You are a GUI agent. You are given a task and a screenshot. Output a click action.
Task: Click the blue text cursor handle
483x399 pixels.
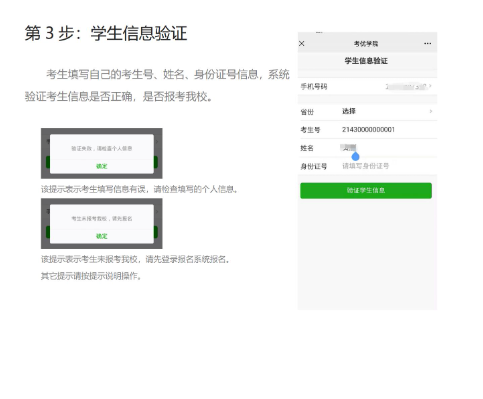355,156
